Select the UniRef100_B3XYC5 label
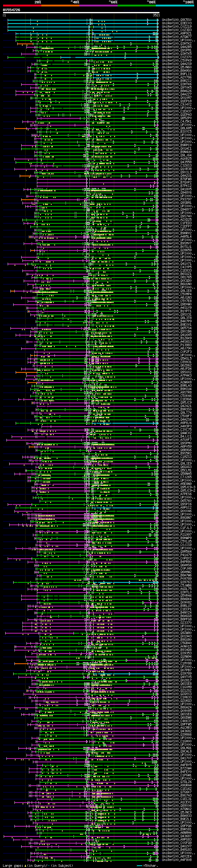This screenshot has height=868, width=197. click(177, 131)
